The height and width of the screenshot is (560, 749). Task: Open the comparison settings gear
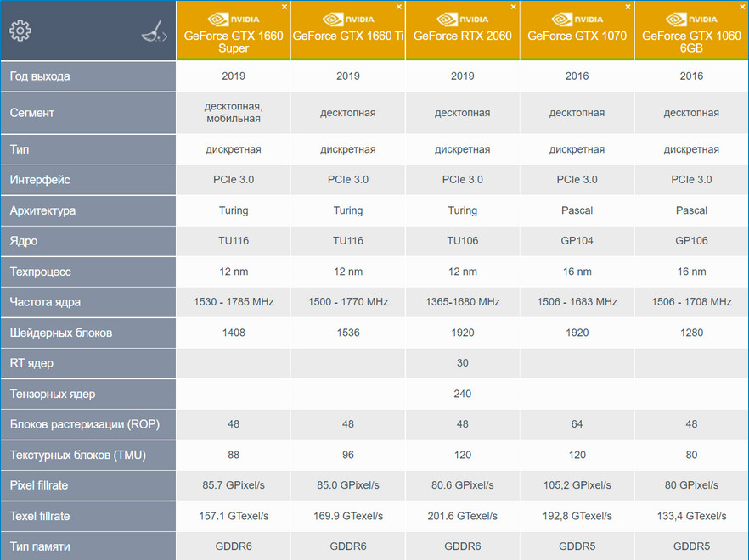[x=20, y=31]
